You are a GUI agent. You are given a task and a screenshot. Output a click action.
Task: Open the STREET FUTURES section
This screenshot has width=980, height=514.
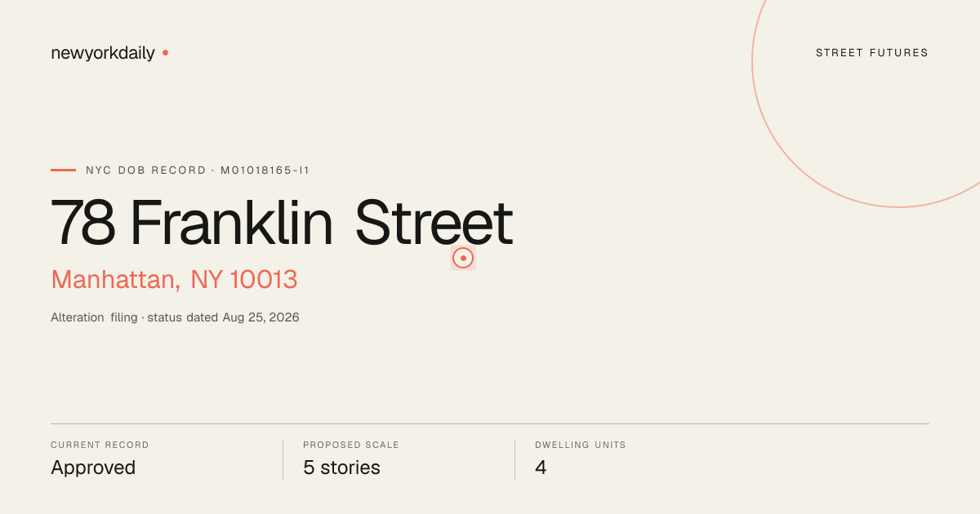[872, 53]
